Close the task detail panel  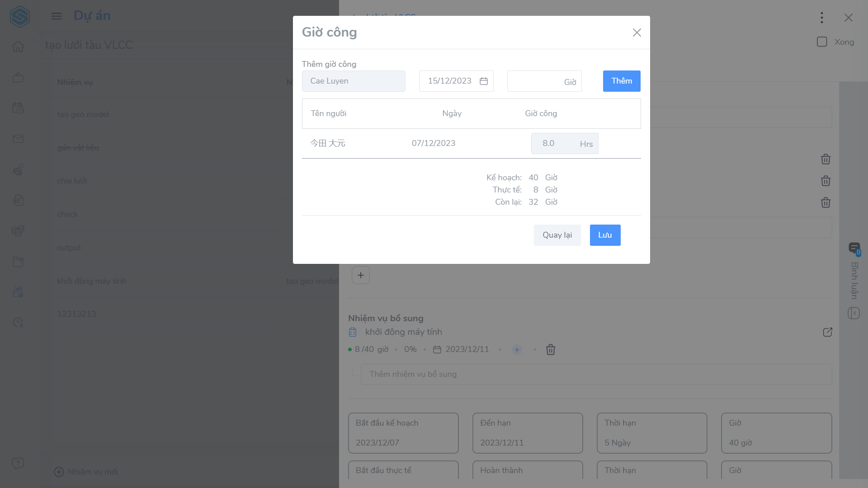click(849, 18)
